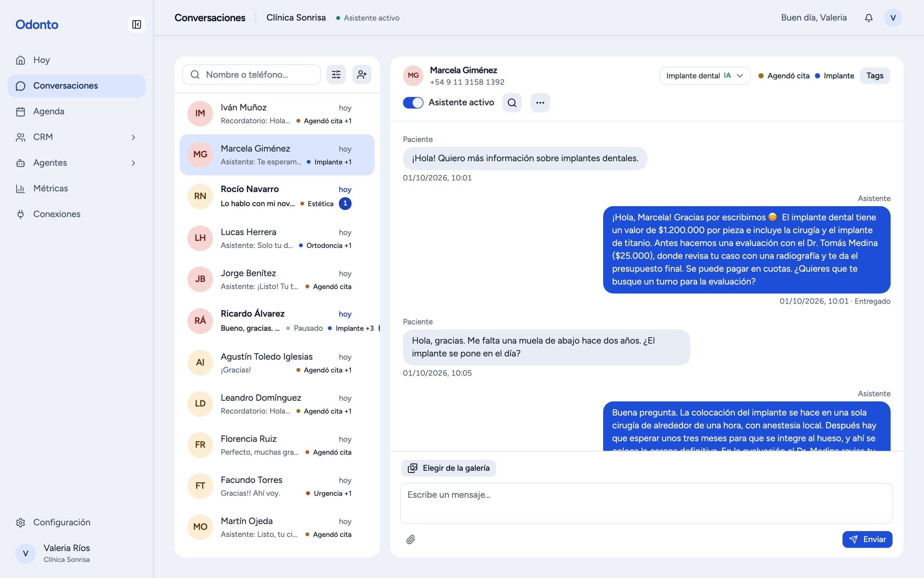Click the V user avatar in header
Viewport: 924px width, 578px height.
click(x=893, y=18)
